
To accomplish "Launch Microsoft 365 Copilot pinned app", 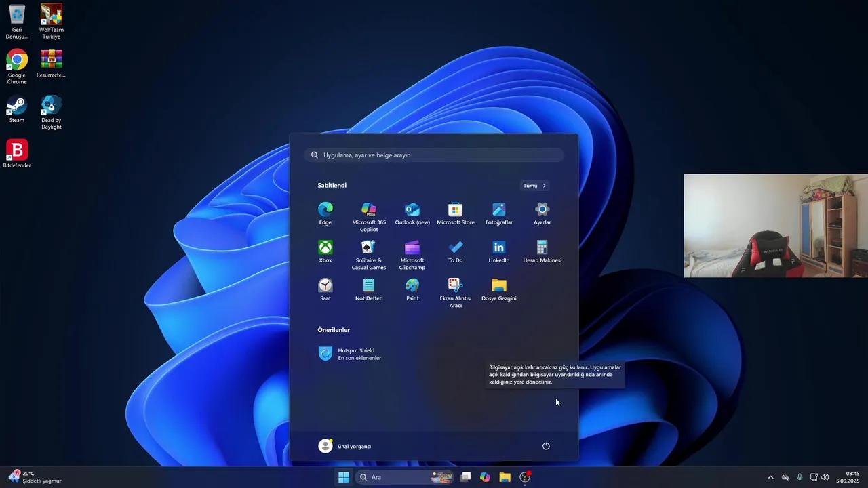I will [369, 217].
